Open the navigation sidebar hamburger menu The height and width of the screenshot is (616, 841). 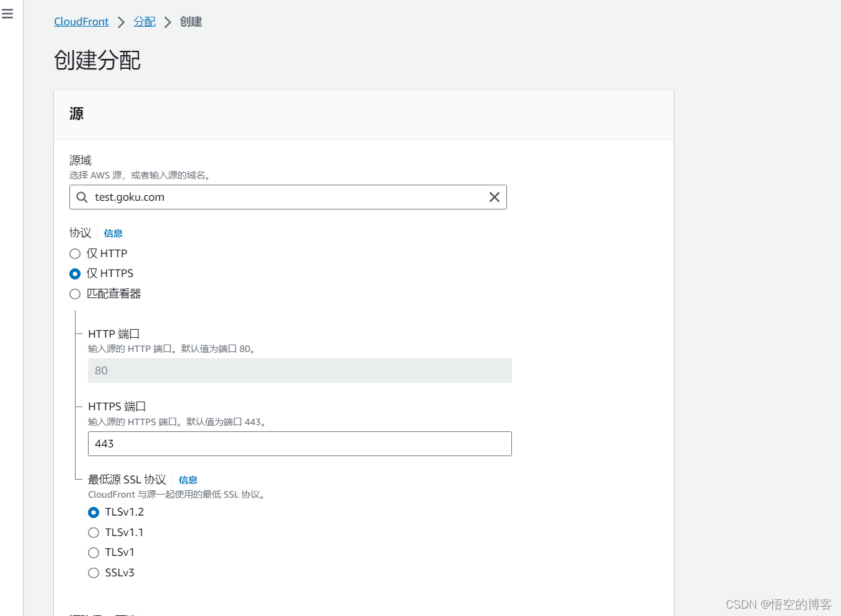(8, 13)
